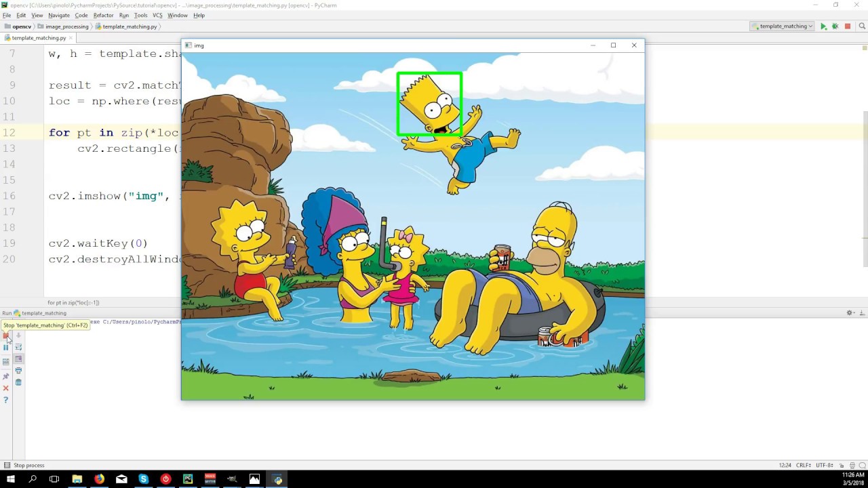Stop the running template_matching process
Screen dimensions: 868x488
point(5,335)
